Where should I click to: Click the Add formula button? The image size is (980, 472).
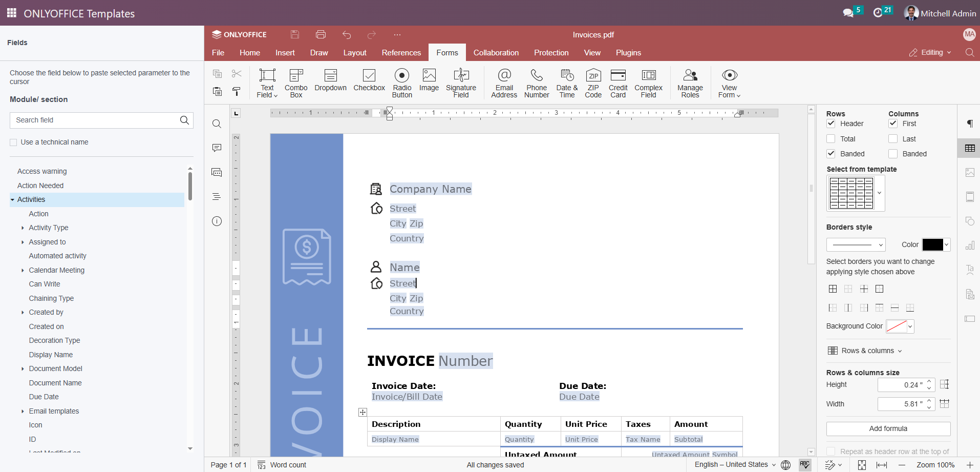point(888,428)
